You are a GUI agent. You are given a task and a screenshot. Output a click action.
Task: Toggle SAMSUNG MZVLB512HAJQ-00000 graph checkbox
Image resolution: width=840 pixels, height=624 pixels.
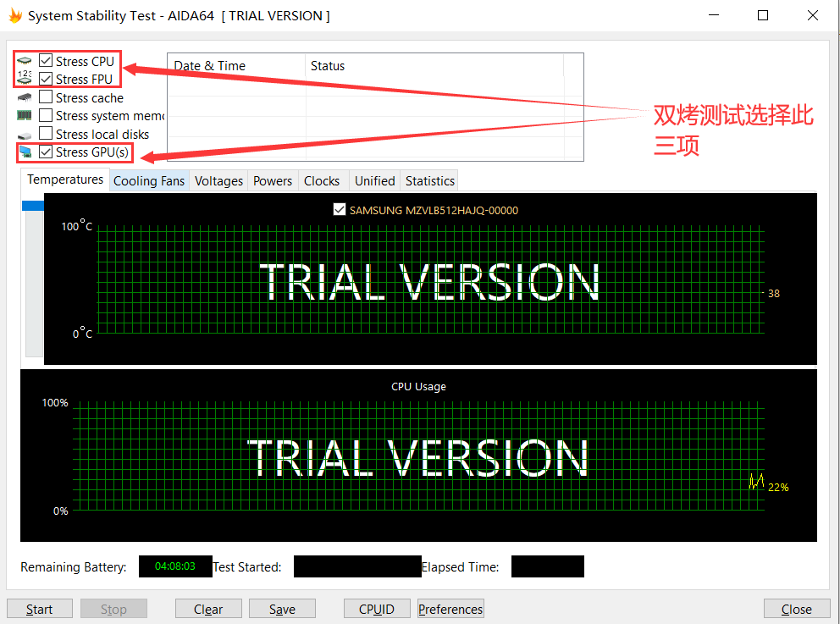click(339, 209)
